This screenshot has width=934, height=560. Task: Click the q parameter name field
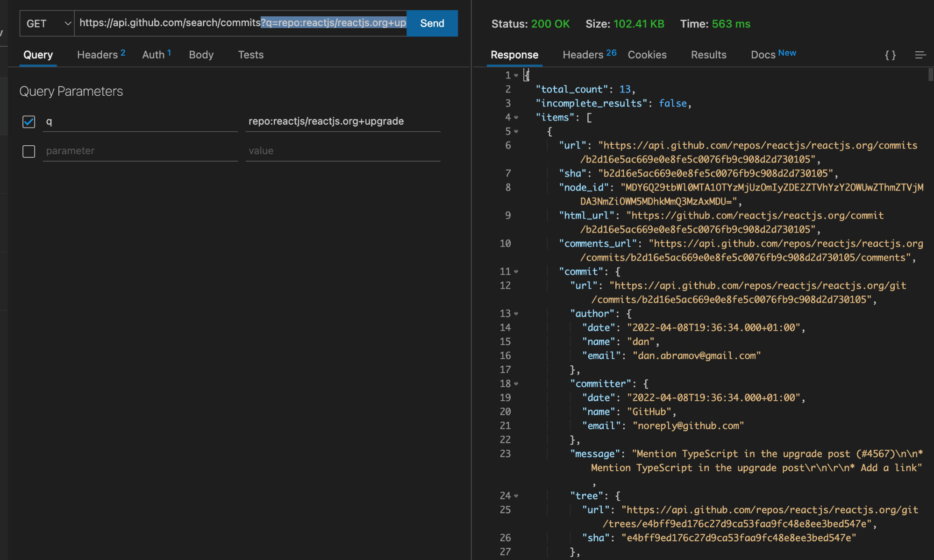pyautogui.click(x=140, y=121)
